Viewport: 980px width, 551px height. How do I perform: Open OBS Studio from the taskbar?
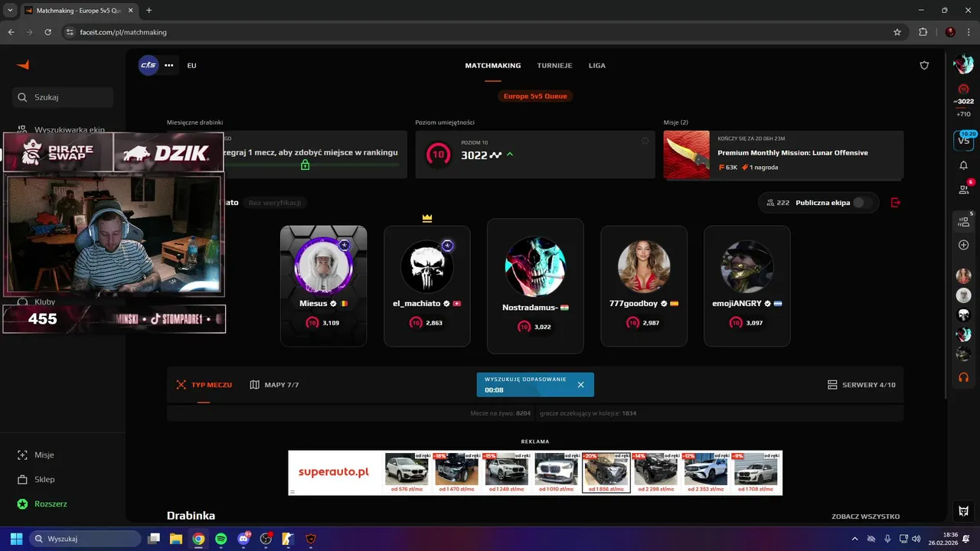point(266,539)
